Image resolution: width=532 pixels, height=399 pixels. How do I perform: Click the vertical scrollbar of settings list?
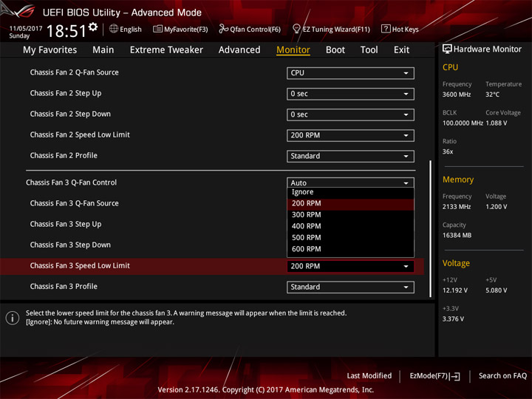click(430, 228)
